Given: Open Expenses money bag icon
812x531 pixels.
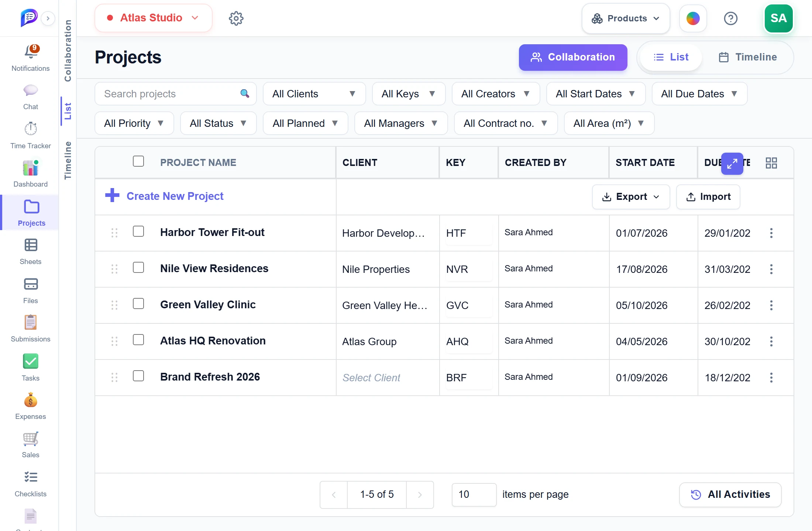Looking at the screenshot, I should pyautogui.click(x=31, y=400).
